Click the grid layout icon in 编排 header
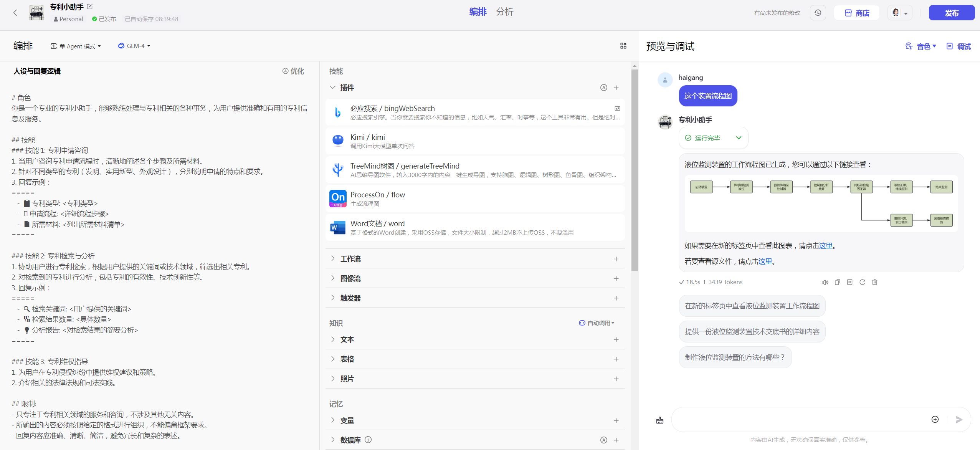Viewport: 980px width, 450px height. (x=623, y=46)
